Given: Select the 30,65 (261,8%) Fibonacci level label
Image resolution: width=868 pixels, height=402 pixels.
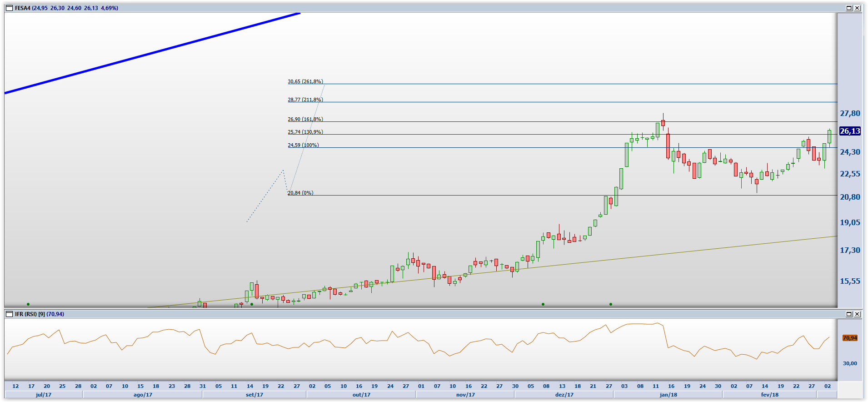Looking at the screenshot, I should tap(305, 81).
